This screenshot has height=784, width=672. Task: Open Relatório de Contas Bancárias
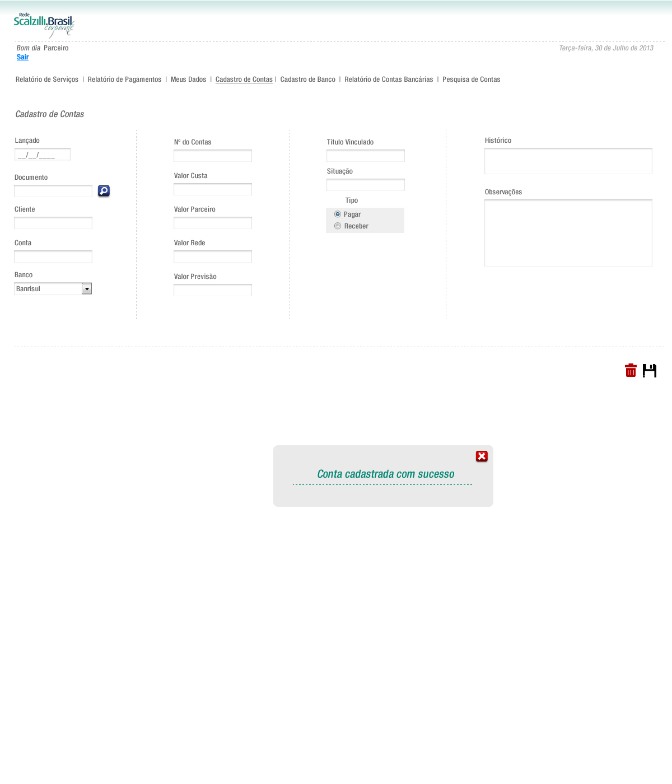[x=389, y=80]
